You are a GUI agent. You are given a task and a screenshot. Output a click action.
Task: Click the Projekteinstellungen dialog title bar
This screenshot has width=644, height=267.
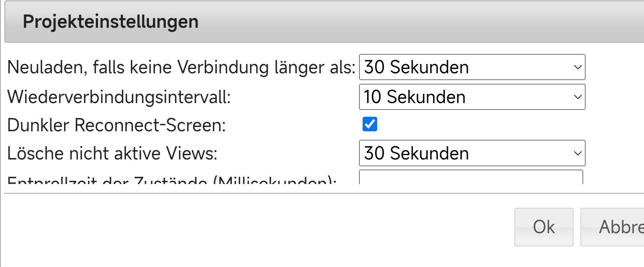322,22
